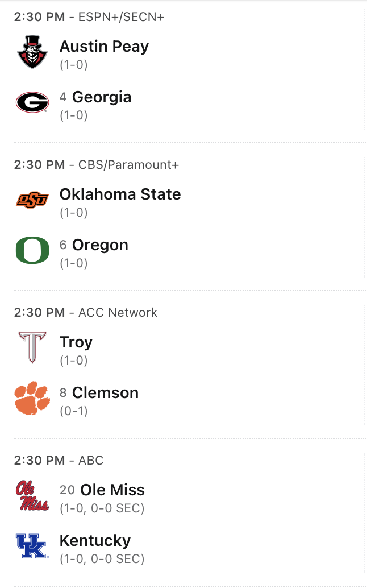367x588 pixels.
Task: Click the 2:30 PM ABC game header
Action: click(x=59, y=460)
